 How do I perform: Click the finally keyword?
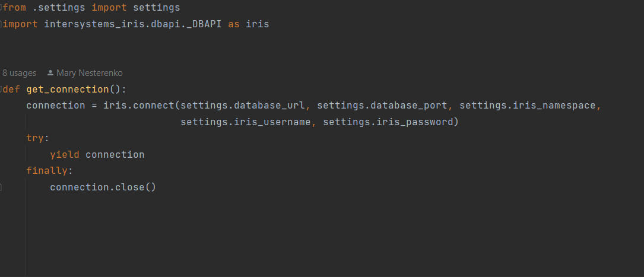[47, 171]
